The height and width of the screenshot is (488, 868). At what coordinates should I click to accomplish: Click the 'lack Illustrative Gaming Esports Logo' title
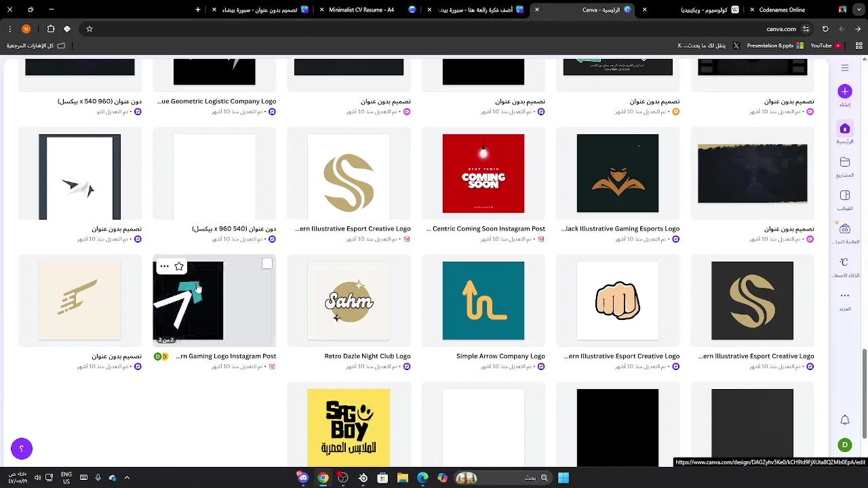click(620, 228)
